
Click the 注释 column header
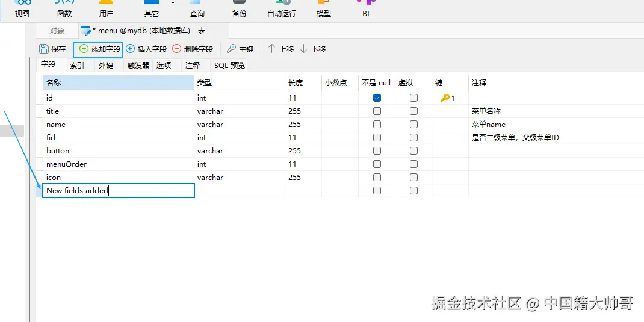click(556, 83)
